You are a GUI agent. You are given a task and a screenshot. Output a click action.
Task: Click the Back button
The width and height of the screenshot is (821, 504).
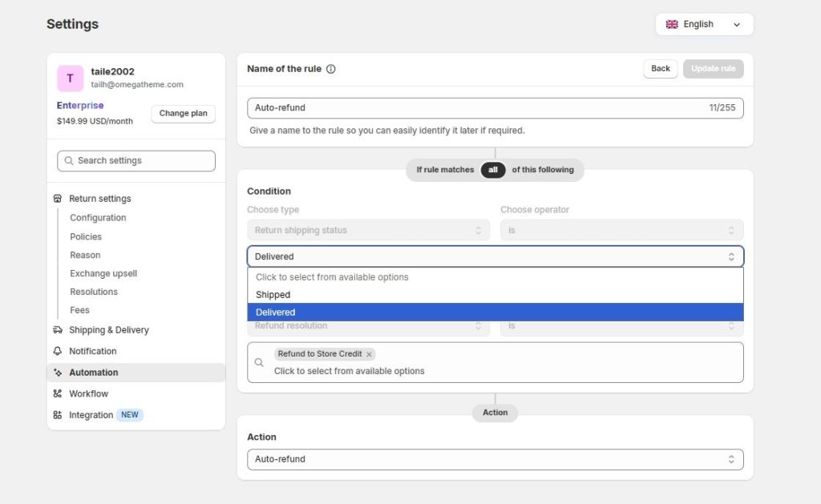(x=660, y=69)
